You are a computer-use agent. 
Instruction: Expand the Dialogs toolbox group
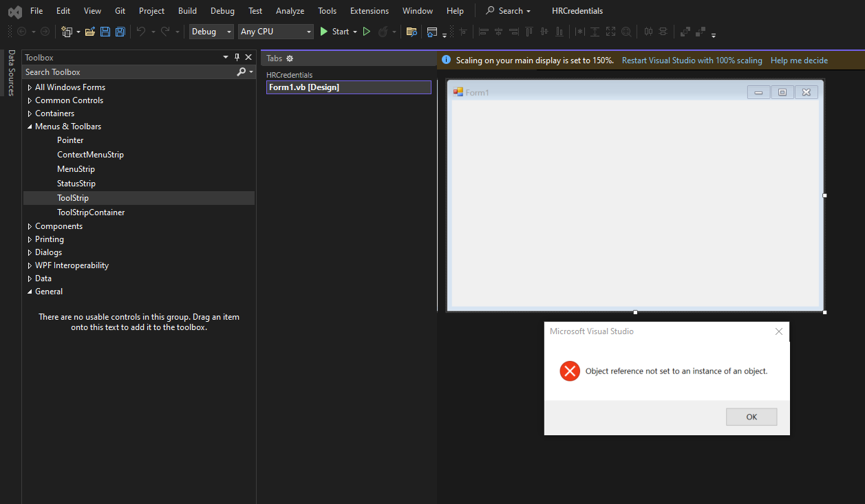click(x=30, y=252)
